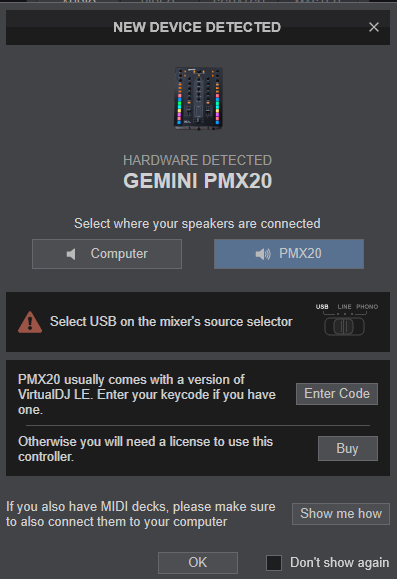Click the PHONO label above the selector
Image resolution: width=397 pixels, height=579 pixels.
[x=367, y=306]
